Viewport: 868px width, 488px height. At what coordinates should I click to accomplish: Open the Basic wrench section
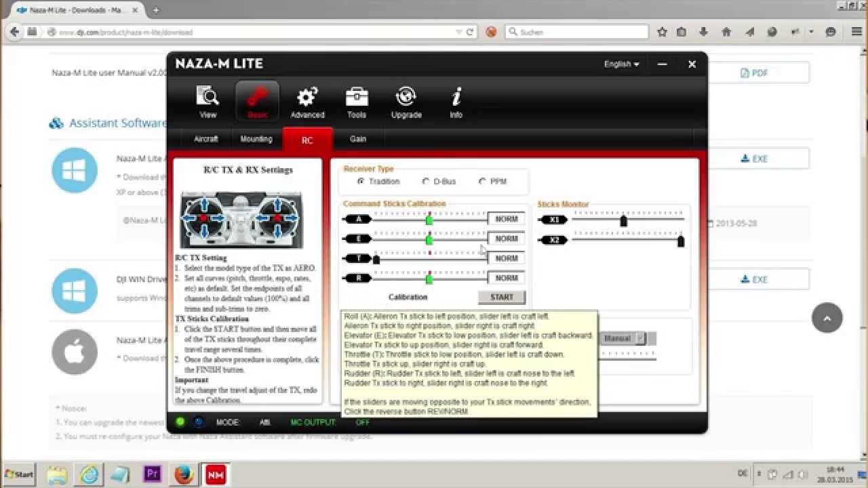click(x=257, y=102)
